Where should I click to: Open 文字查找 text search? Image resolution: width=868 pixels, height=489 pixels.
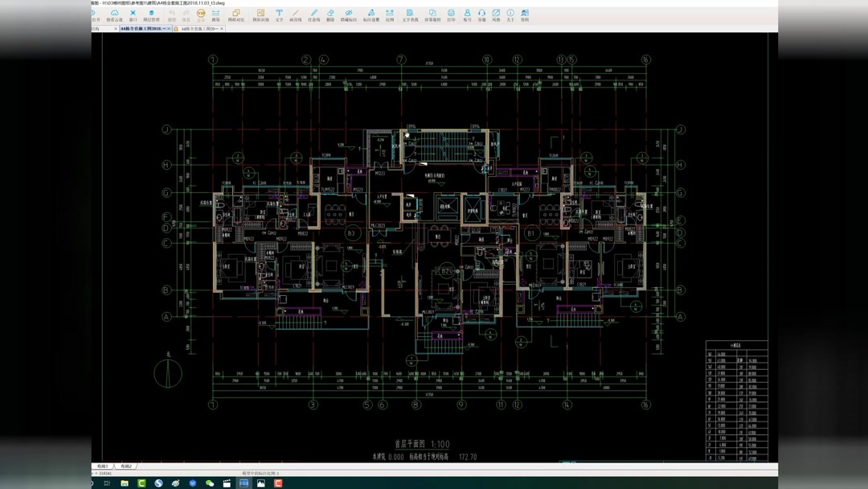click(x=410, y=15)
